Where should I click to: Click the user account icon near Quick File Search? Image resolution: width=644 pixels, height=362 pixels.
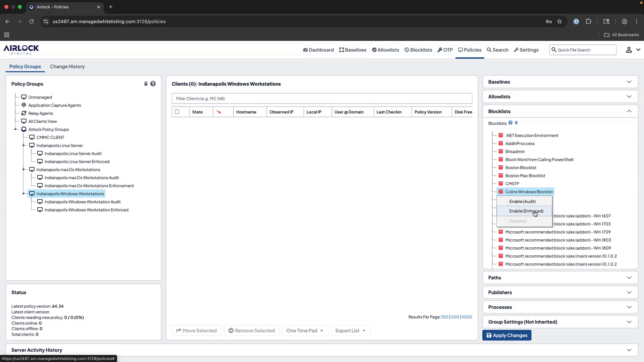[x=628, y=50]
